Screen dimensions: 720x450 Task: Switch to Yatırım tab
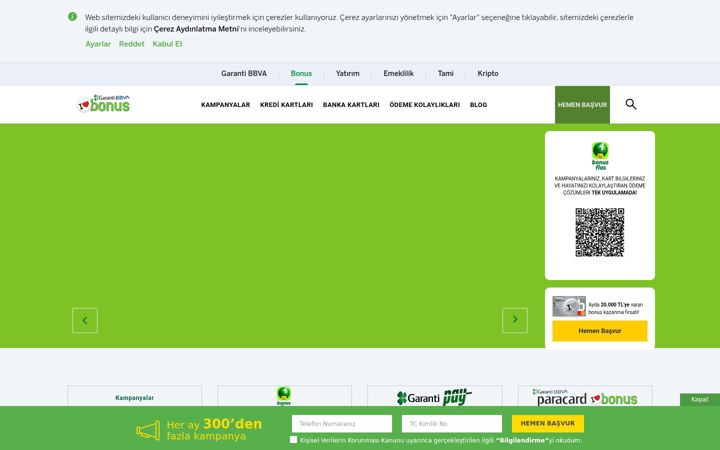pyautogui.click(x=348, y=73)
